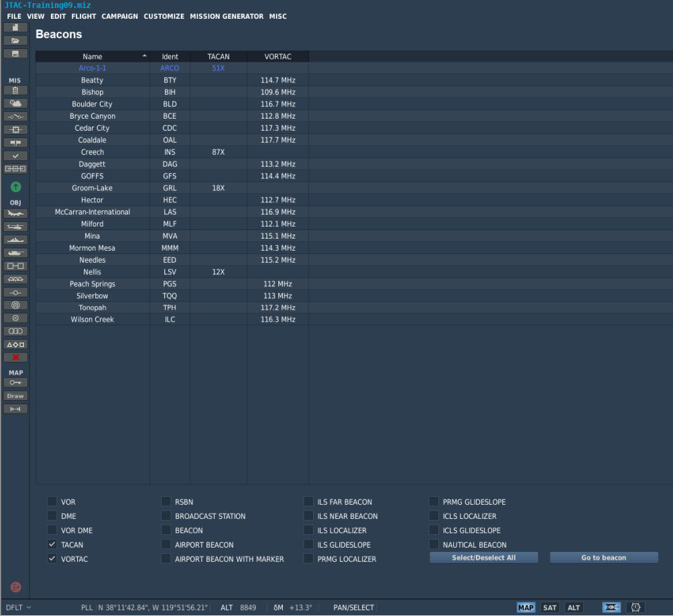
Task: Open the FILE menu
Action: click(14, 16)
